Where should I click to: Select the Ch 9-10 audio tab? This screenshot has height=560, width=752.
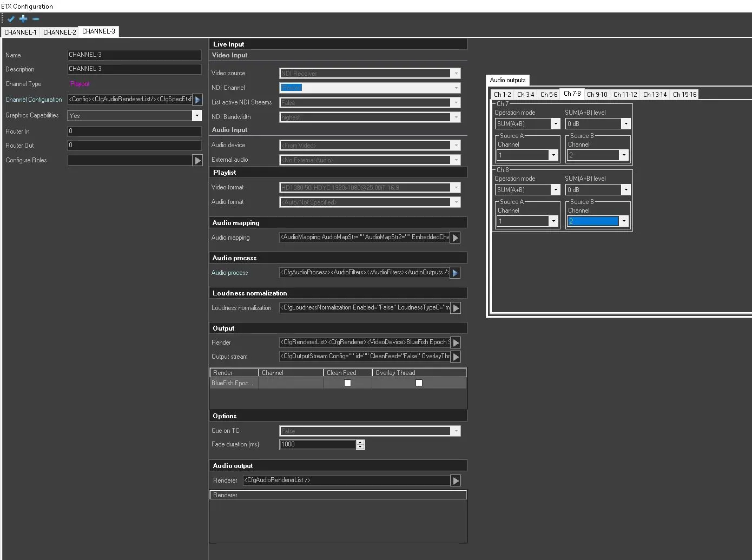click(597, 95)
